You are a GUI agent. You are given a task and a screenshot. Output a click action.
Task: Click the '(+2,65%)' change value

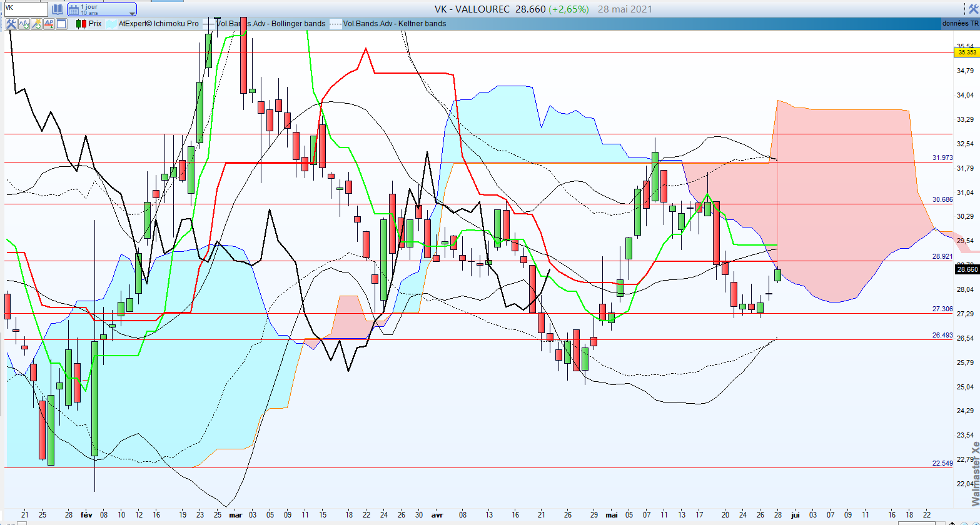click(570, 9)
